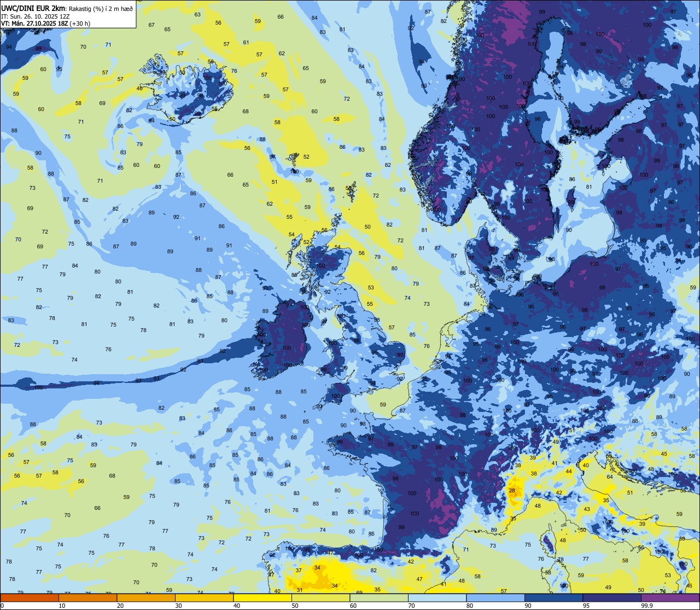700x610 pixels.
Task: Select the golden 30–40 legend swatch
Action: coord(204,597)
